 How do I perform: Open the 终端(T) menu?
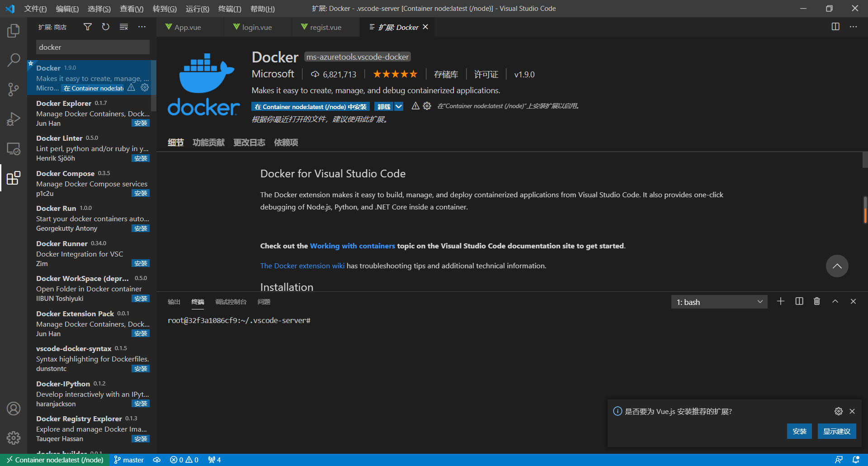(230, 9)
